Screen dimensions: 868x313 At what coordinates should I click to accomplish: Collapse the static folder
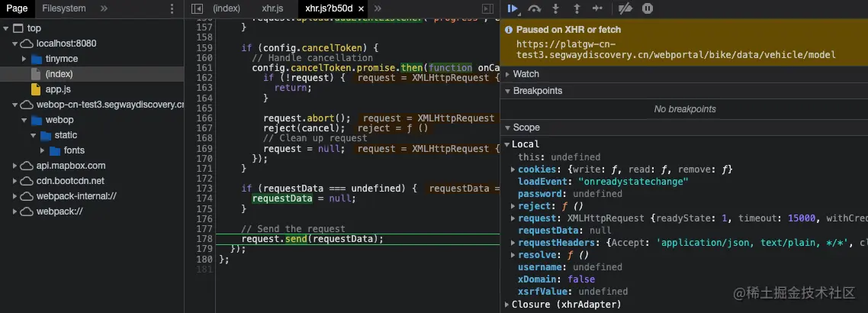tap(33, 135)
